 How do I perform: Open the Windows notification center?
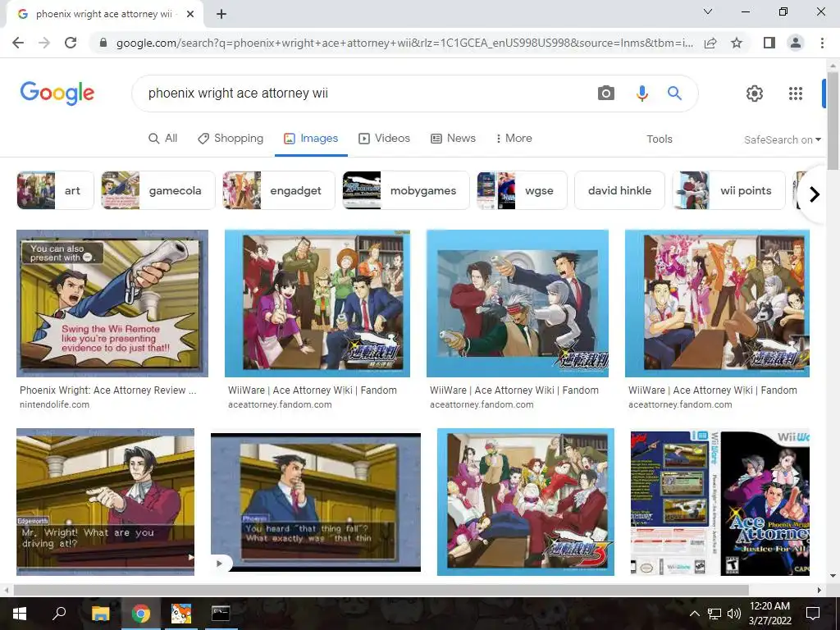click(x=813, y=614)
